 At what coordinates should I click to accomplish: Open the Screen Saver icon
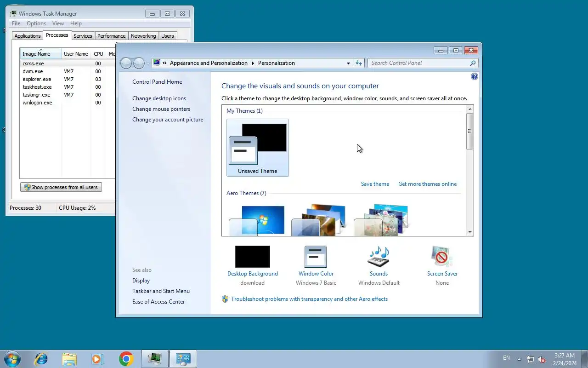[x=442, y=257]
